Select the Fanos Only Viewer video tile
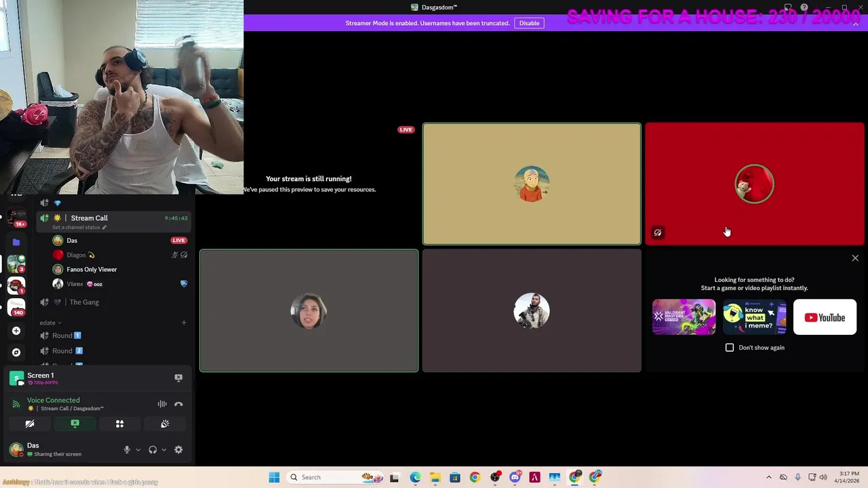This screenshot has width=868, height=488. click(309, 310)
